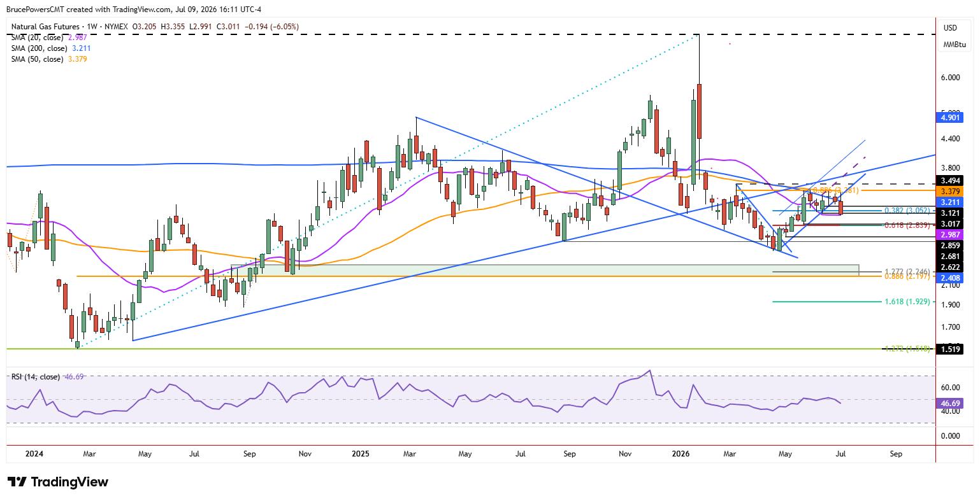Screen dimensions: 980x501
Task: Click the 1.618 (1.929) Fibonacci label
Action: coord(908,302)
